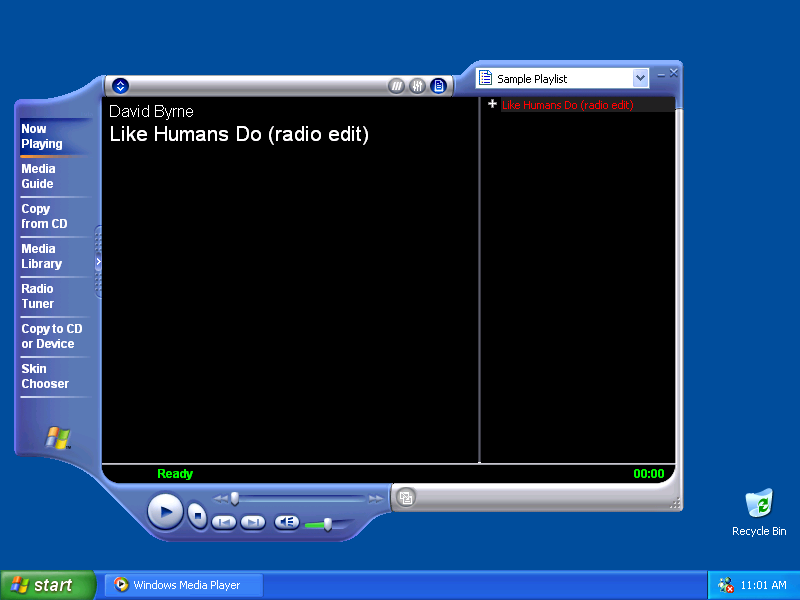Click the volume slider handle
The height and width of the screenshot is (600, 800).
pyautogui.click(x=328, y=524)
